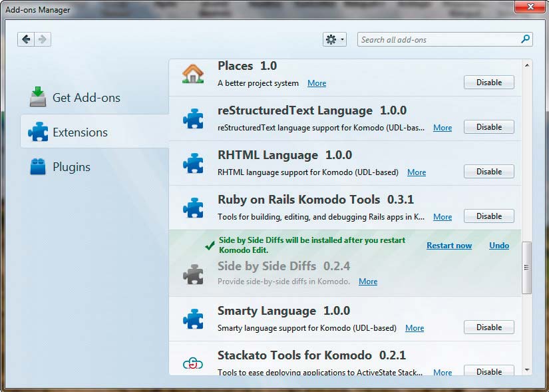The height and width of the screenshot is (392, 549).
Task: Click the Plugins brick icon
Action: 38,166
